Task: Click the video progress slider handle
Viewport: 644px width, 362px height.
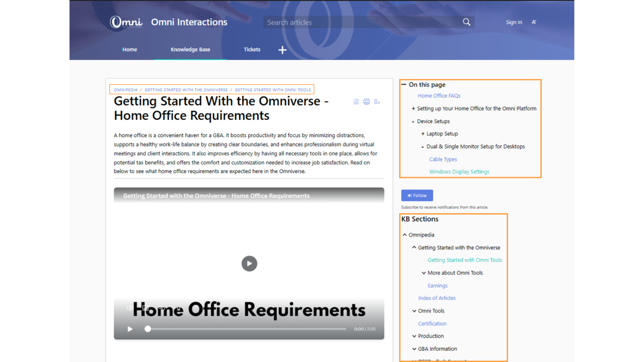Action: coord(148,329)
